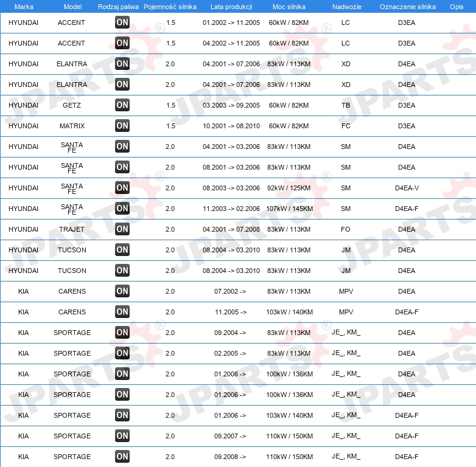Select the Sportage 09.2008 -> date cell
Viewport: 476px width, 467px height.
[x=230, y=457]
